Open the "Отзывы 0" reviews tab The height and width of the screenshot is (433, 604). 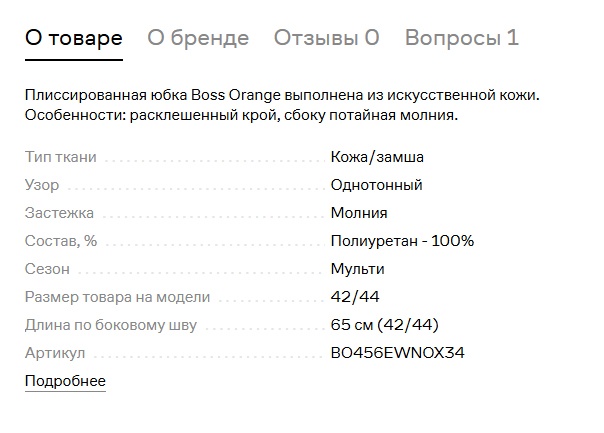point(326,39)
